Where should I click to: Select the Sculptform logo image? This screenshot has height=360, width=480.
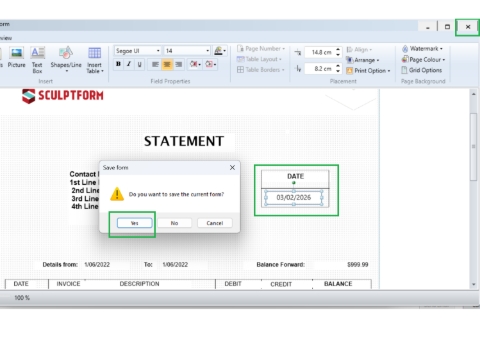click(x=63, y=96)
